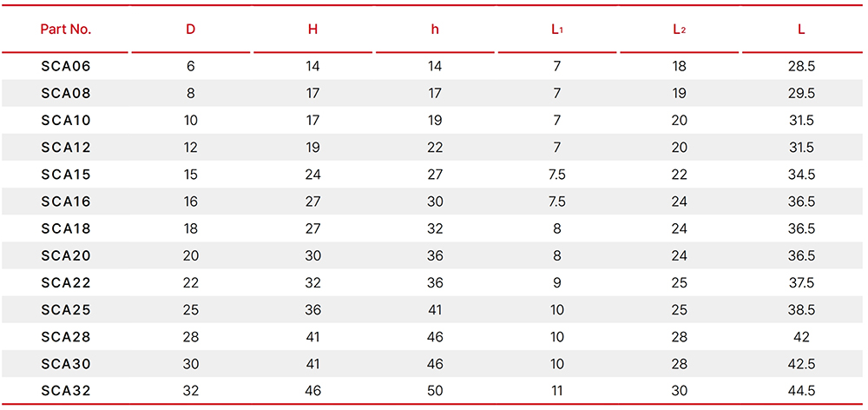Viewport: 868px width, 410px height.
Task: Select part number SCA06
Action: point(65,67)
